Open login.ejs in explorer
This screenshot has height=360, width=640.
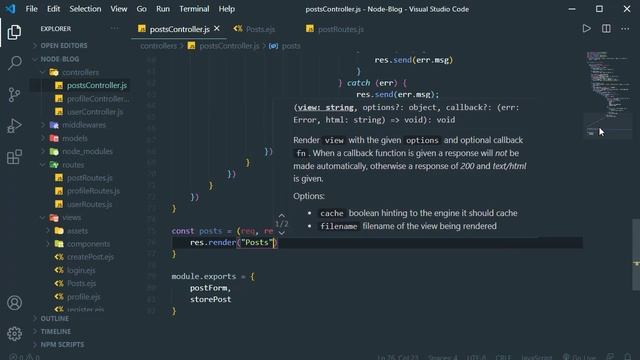coord(81,270)
